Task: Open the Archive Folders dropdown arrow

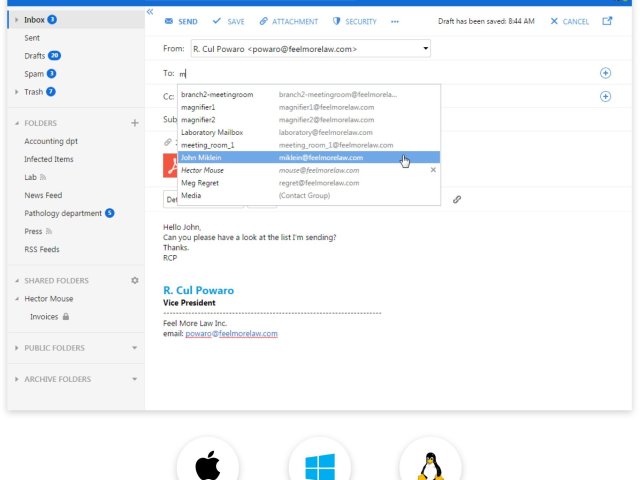Action: (135, 379)
